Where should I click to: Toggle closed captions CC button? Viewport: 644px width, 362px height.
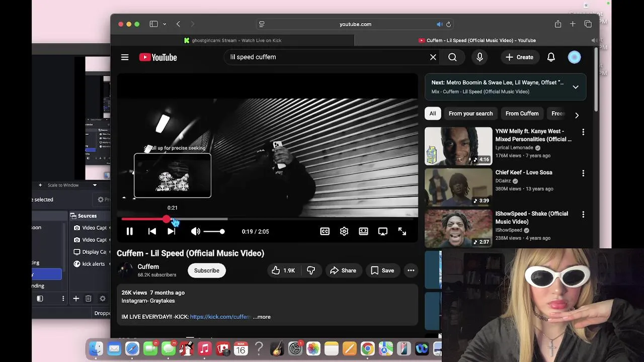click(325, 231)
